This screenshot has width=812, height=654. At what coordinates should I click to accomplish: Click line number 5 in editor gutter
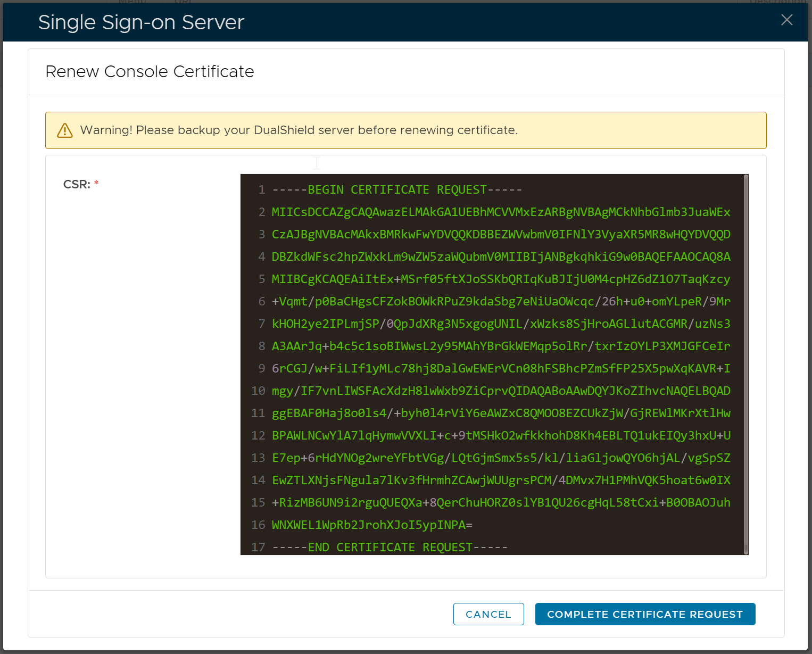tap(261, 279)
